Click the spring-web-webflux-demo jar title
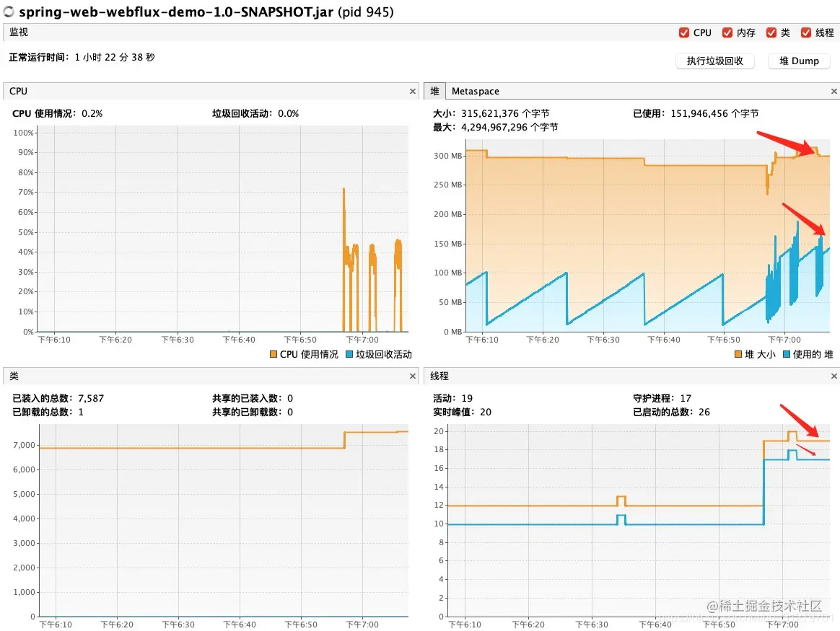Image resolution: width=840 pixels, height=631 pixels. click(x=176, y=12)
